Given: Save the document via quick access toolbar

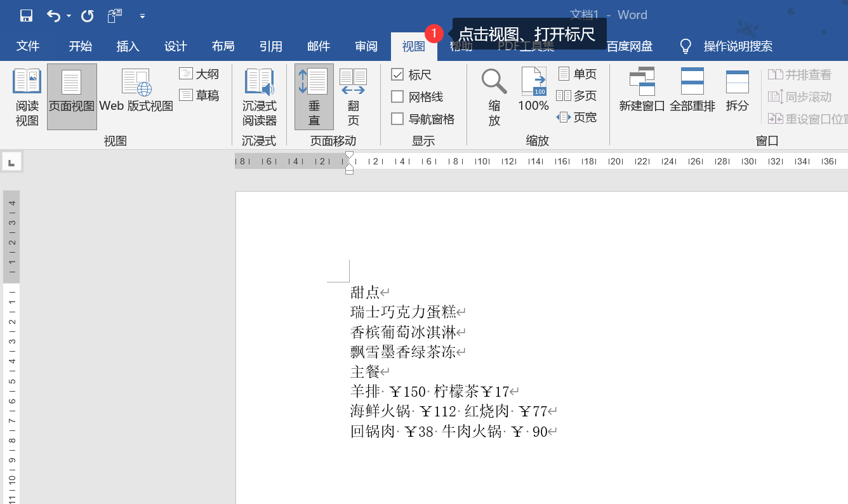Looking at the screenshot, I should (x=25, y=15).
